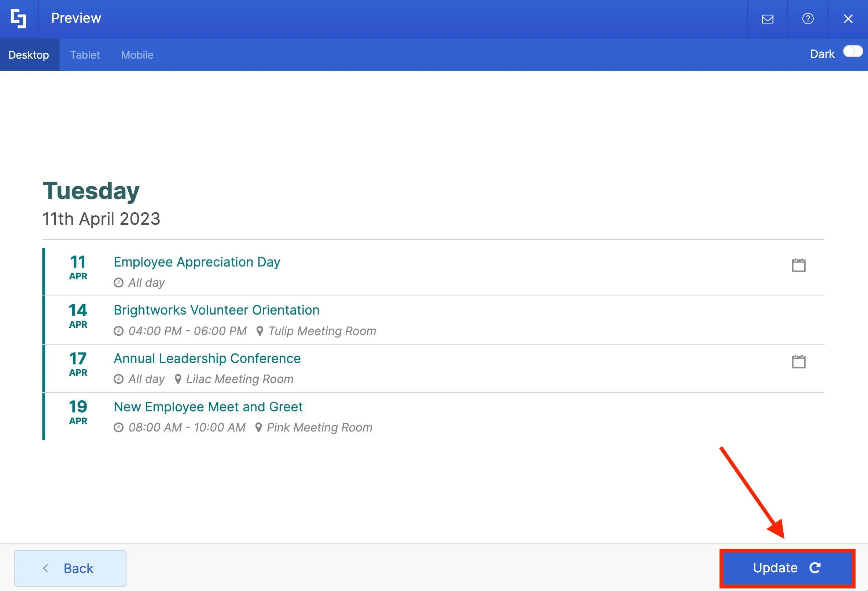868x591 pixels.
Task: Click the clock icon beside 08:00 AM
Action: click(x=118, y=427)
